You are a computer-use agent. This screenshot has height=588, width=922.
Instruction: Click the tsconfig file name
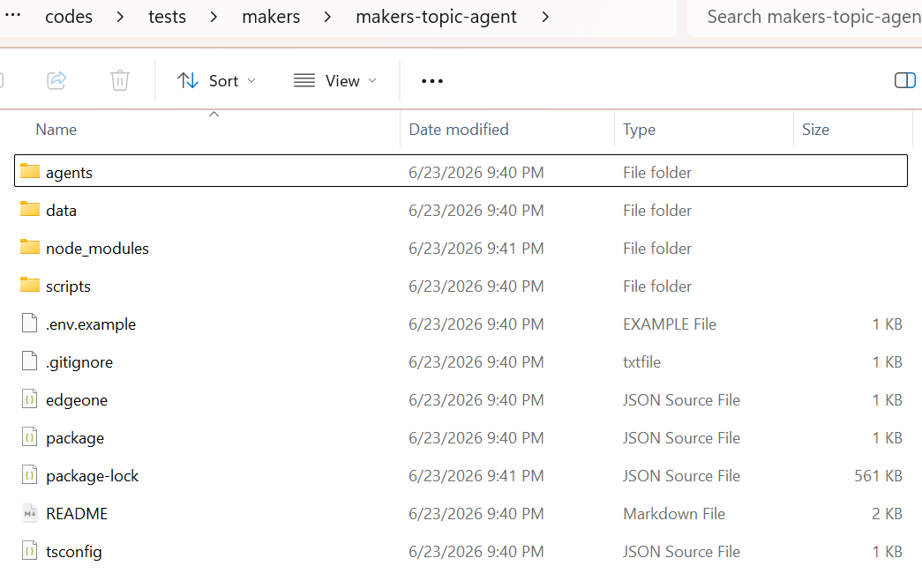[x=74, y=552]
